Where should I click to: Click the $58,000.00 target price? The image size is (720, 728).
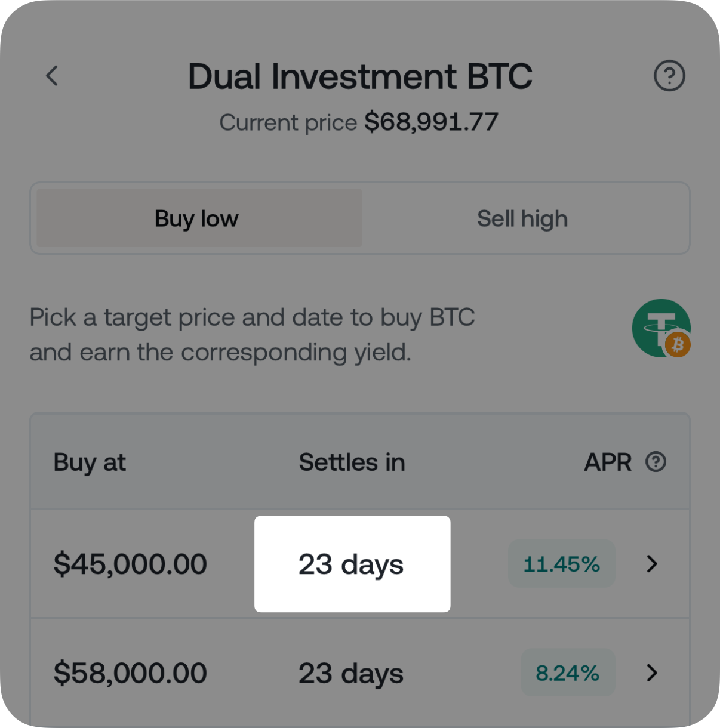pyautogui.click(x=130, y=673)
